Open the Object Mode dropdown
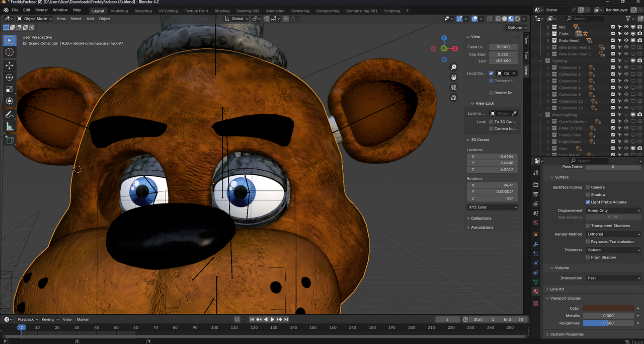644x344 pixels. coord(35,19)
